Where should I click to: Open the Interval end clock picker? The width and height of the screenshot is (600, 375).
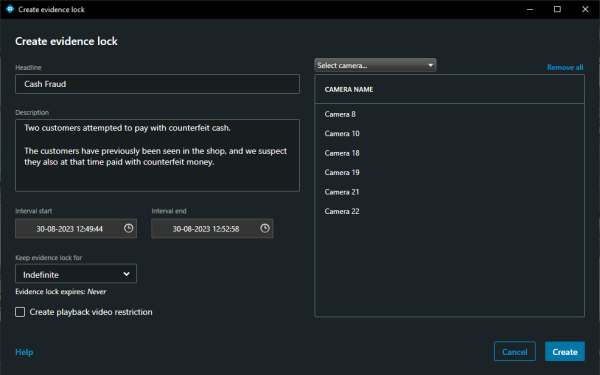(x=265, y=228)
